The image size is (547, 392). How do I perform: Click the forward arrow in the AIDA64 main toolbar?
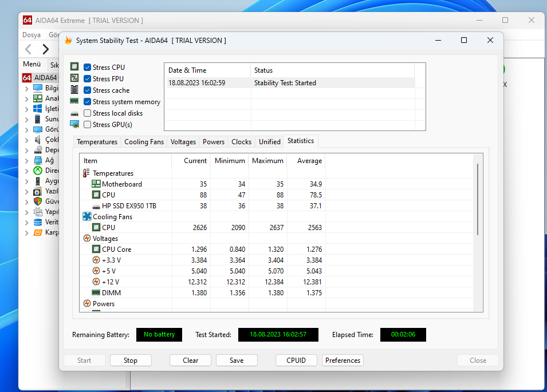[x=45, y=49]
